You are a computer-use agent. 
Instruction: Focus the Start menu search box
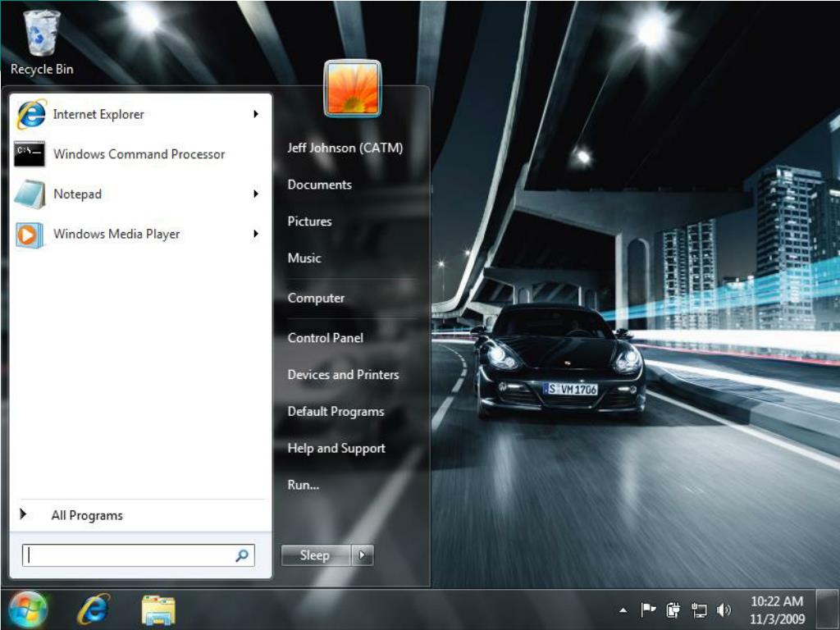click(x=138, y=555)
